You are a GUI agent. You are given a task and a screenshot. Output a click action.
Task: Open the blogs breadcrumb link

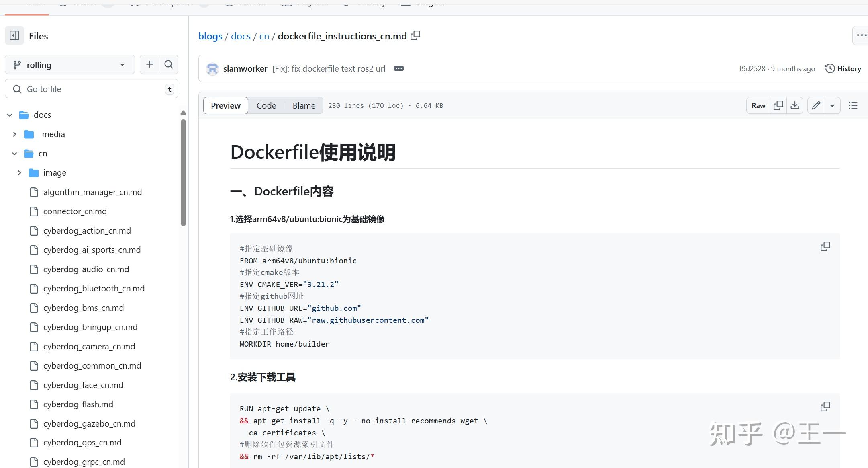210,36
